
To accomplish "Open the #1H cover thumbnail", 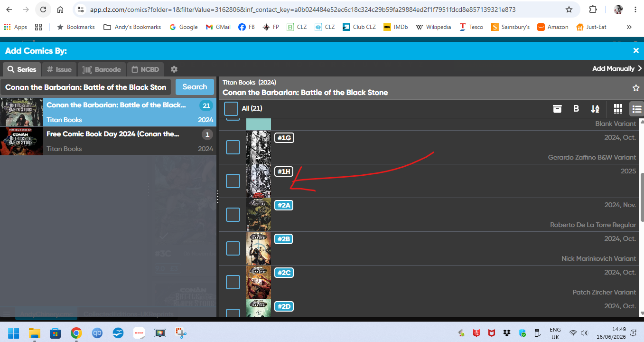I will [259, 181].
